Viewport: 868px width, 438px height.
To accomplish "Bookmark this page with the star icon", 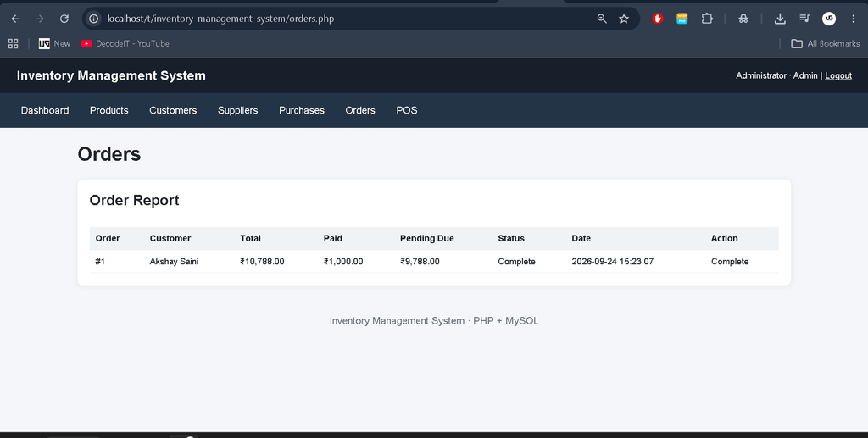I will coord(624,19).
